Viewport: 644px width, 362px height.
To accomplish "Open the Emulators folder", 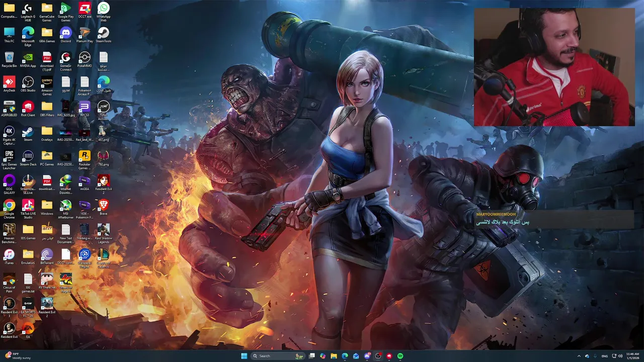I will (x=28, y=256).
